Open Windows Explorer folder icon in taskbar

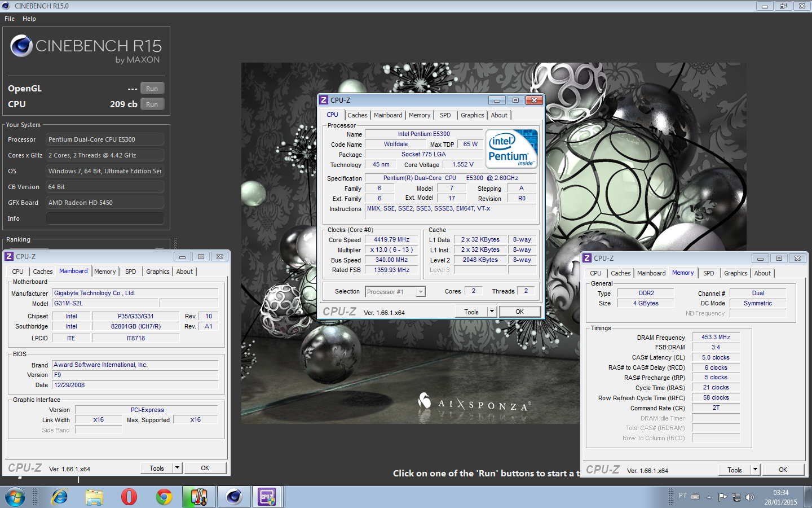pos(94,497)
